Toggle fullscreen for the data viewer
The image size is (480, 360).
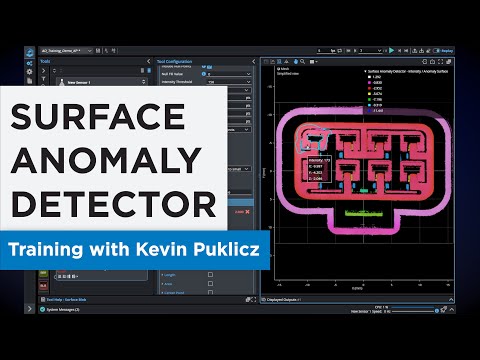click(x=441, y=62)
